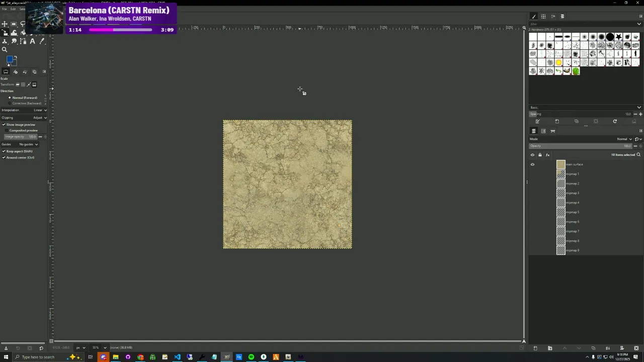Select the Text tool (A icon)
Screen dimensions: 644x362
tap(32, 41)
